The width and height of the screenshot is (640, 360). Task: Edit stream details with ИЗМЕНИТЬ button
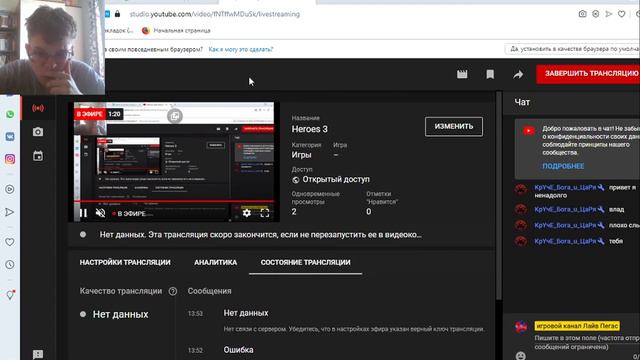click(x=454, y=127)
